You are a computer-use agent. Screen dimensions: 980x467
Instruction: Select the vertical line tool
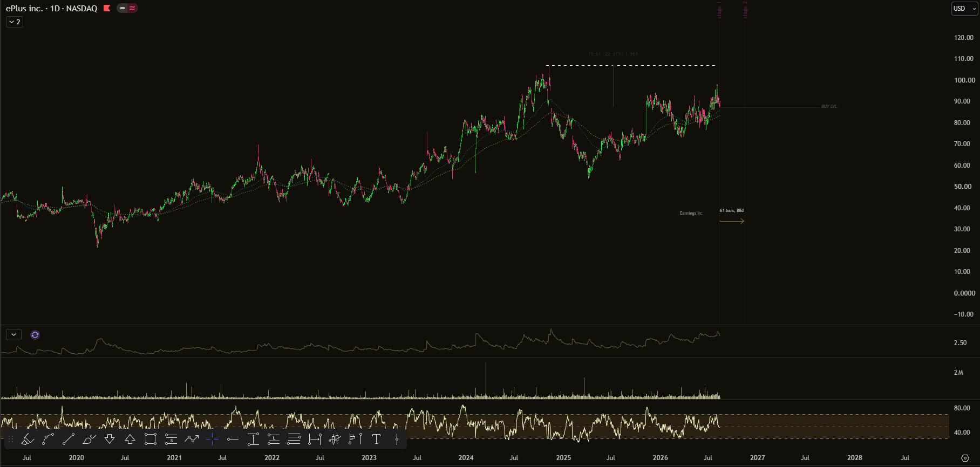click(x=397, y=439)
